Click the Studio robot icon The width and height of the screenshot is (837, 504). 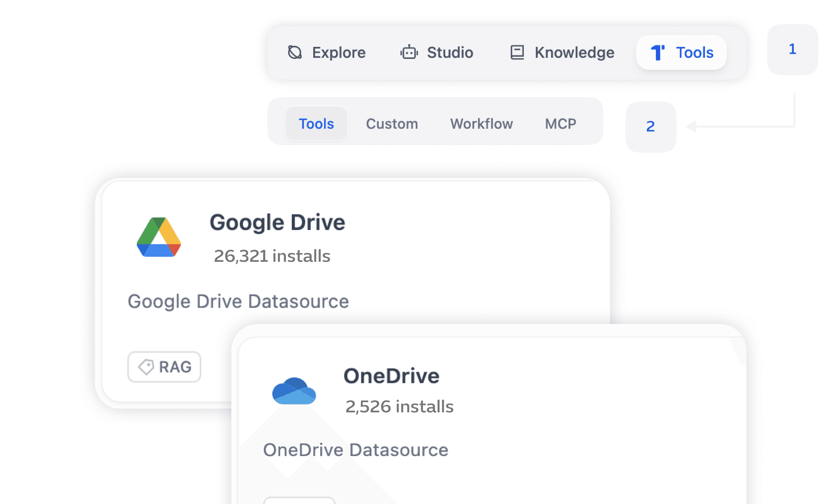(409, 52)
